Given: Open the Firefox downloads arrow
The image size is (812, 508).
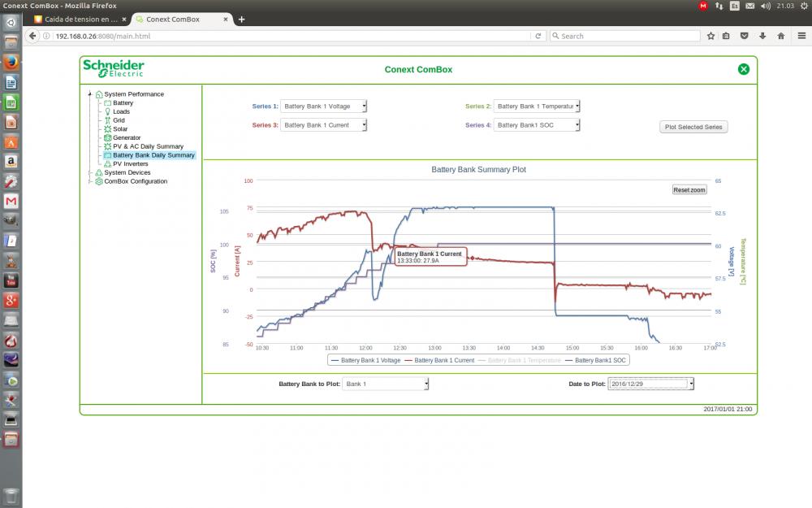Looking at the screenshot, I should (762, 36).
